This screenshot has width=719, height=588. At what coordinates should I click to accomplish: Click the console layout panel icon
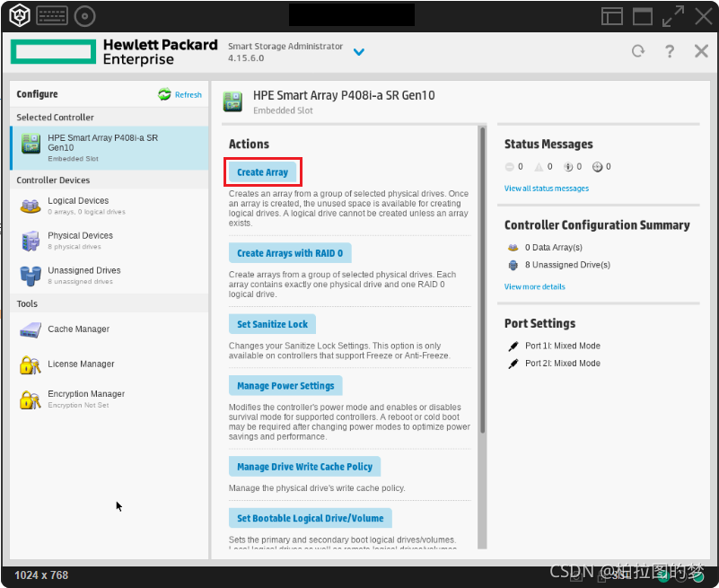[x=611, y=16]
